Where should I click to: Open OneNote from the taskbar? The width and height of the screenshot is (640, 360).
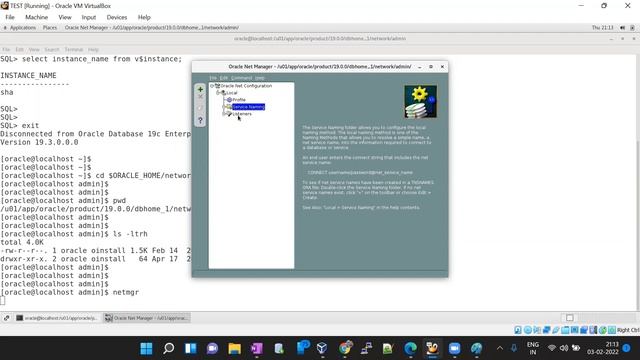pyautogui.click(x=257, y=348)
